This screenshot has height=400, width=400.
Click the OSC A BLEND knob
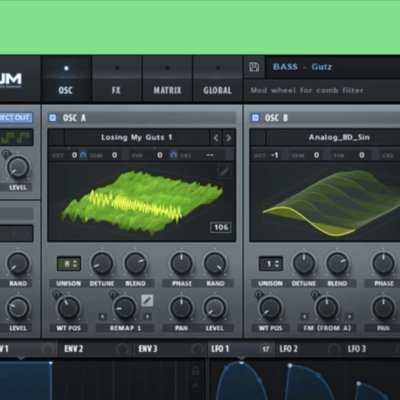pos(135,263)
